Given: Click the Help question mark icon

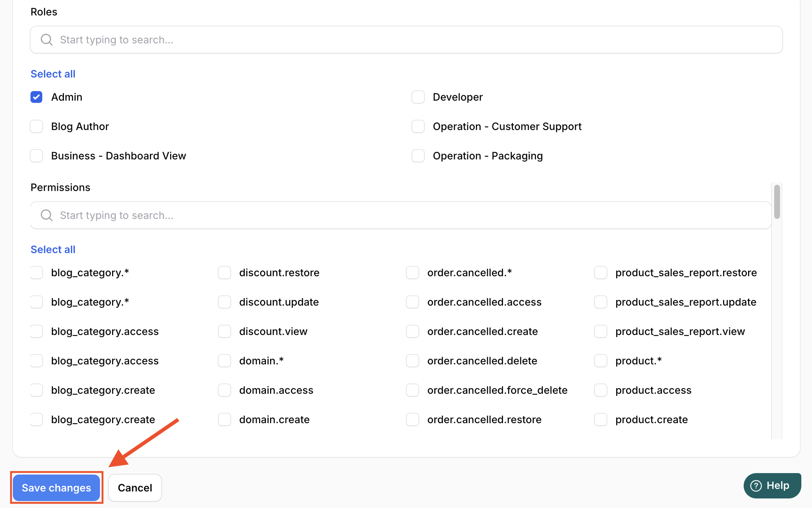Looking at the screenshot, I should pyautogui.click(x=756, y=486).
